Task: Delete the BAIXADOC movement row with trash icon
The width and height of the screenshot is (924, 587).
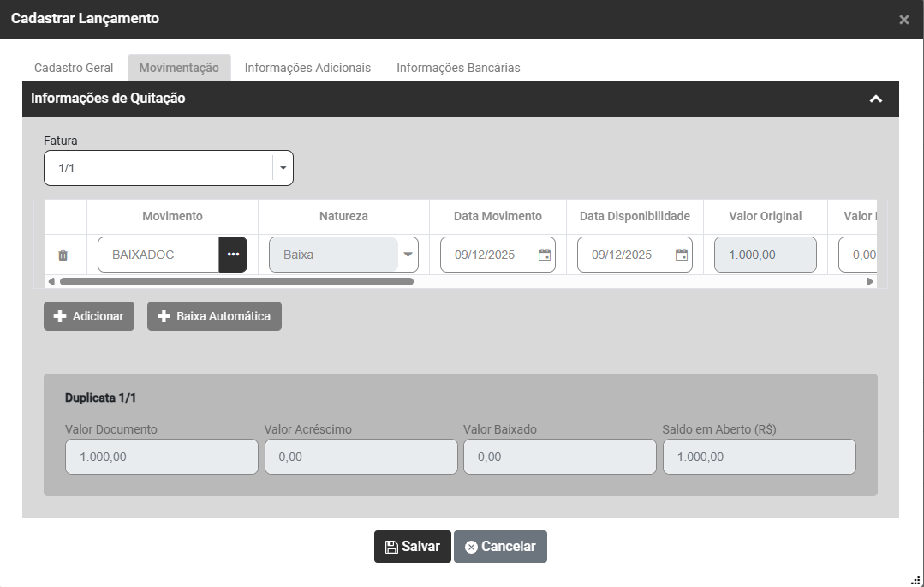Action: pyautogui.click(x=63, y=255)
